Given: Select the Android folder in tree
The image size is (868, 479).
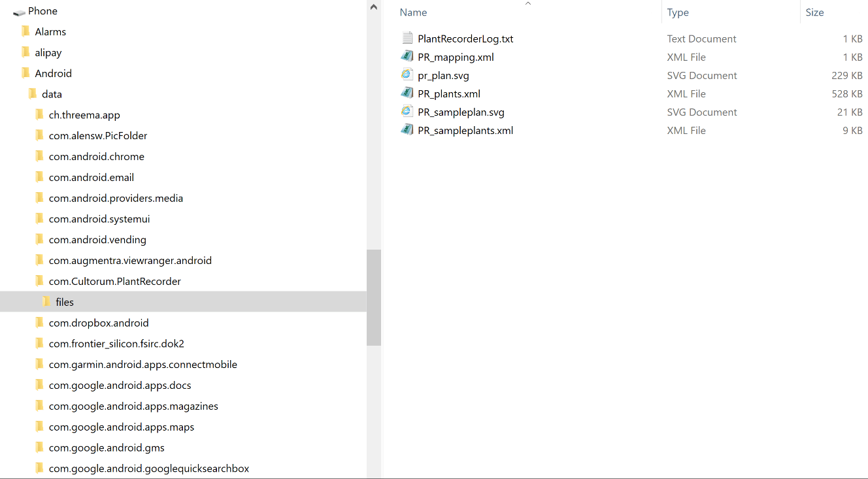Looking at the screenshot, I should 53,73.
